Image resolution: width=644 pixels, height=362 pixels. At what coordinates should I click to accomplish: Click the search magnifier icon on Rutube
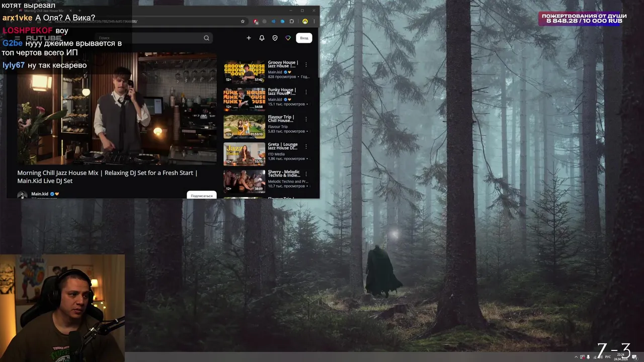[206, 38]
